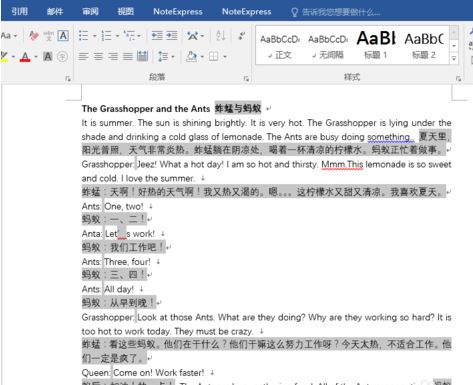Apply the 正文 style
The height and width of the screenshot is (385, 473).
coord(280,46)
